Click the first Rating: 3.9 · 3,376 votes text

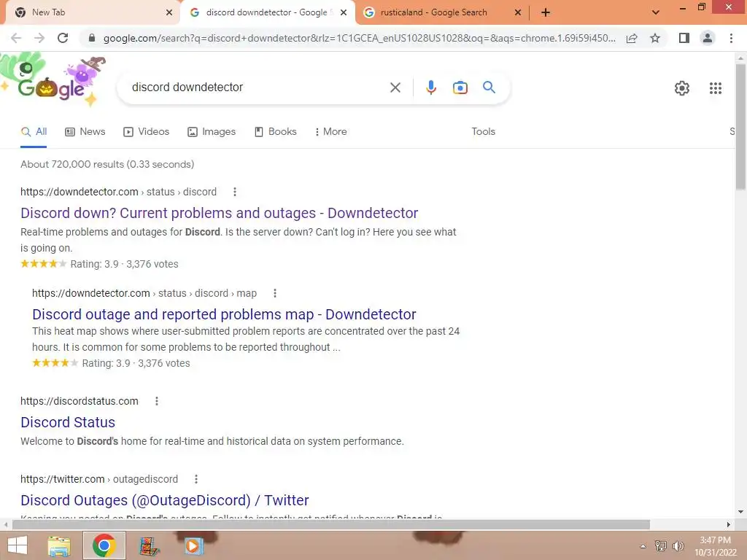coord(124,264)
